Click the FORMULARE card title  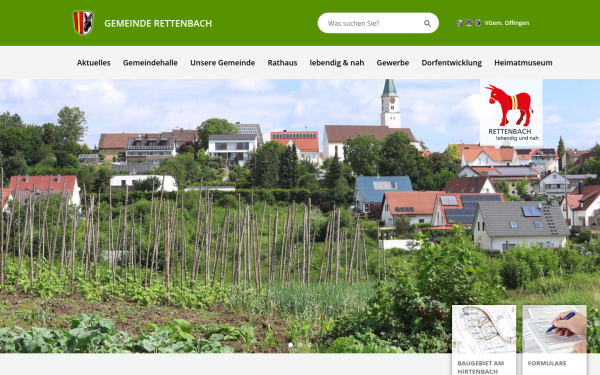click(x=547, y=364)
